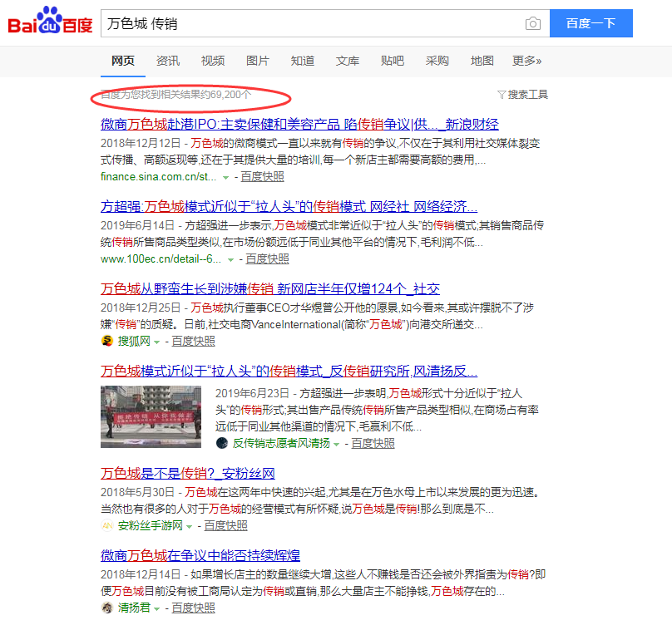Switch to the 地图 tab

pyautogui.click(x=482, y=61)
